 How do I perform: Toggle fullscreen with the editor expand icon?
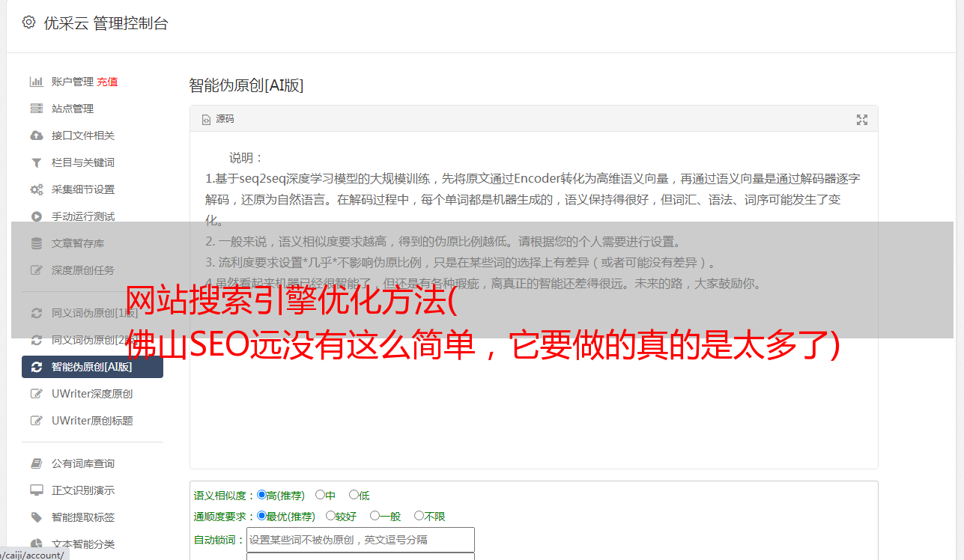(x=862, y=120)
